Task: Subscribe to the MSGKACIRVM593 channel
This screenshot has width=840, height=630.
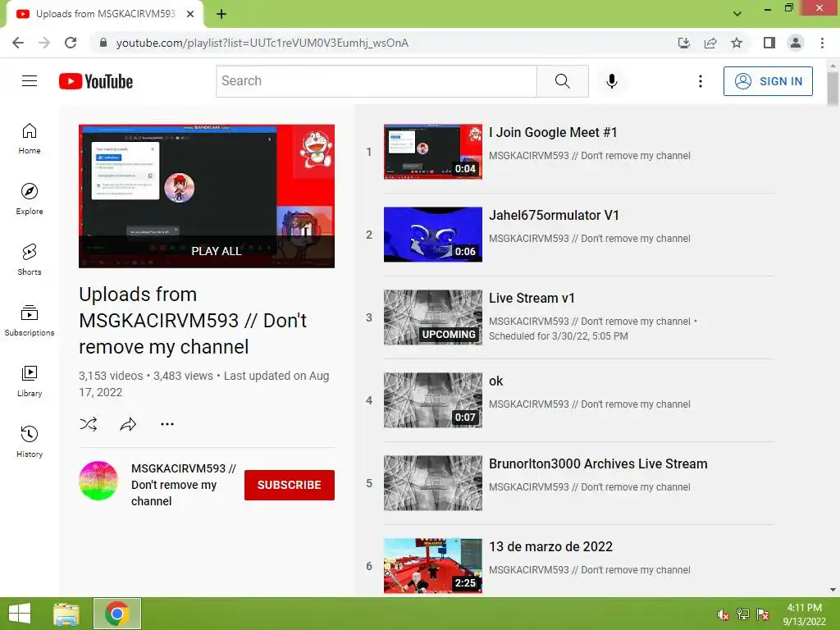Action: 290,485
